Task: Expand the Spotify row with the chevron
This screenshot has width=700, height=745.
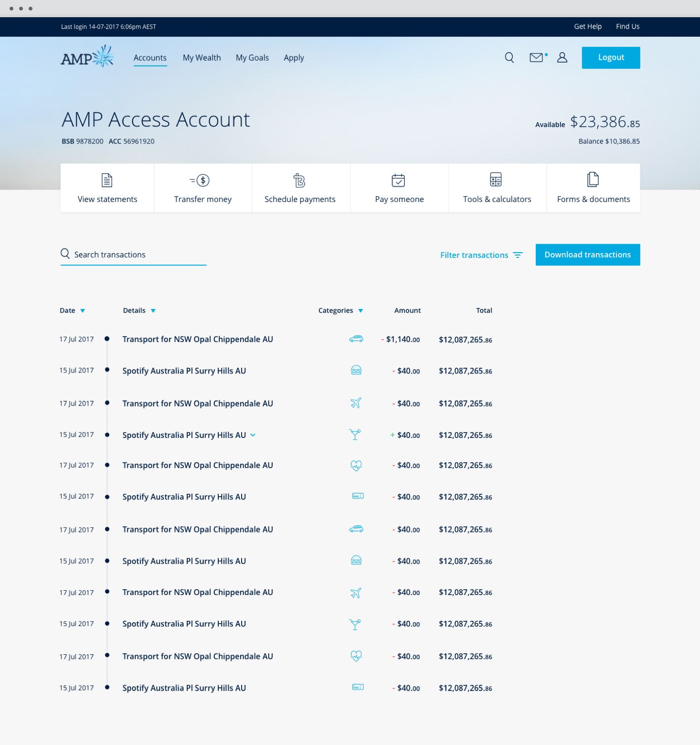Action: coord(253,435)
